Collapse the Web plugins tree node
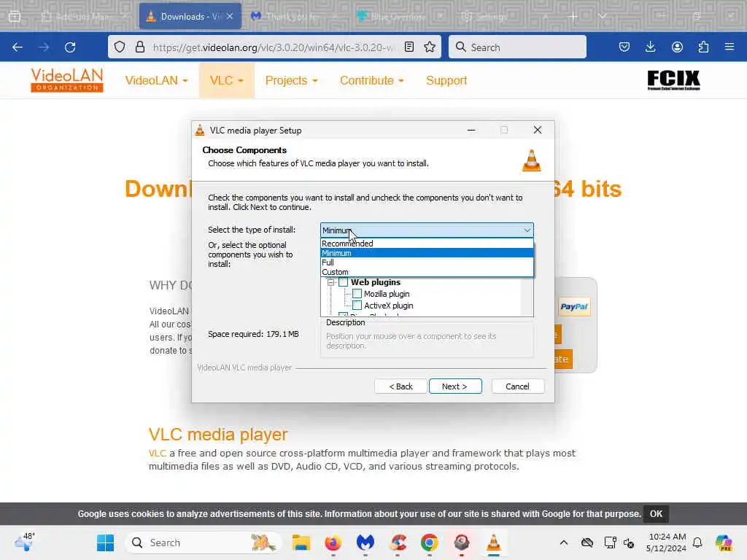 click(x=330, y=282)
